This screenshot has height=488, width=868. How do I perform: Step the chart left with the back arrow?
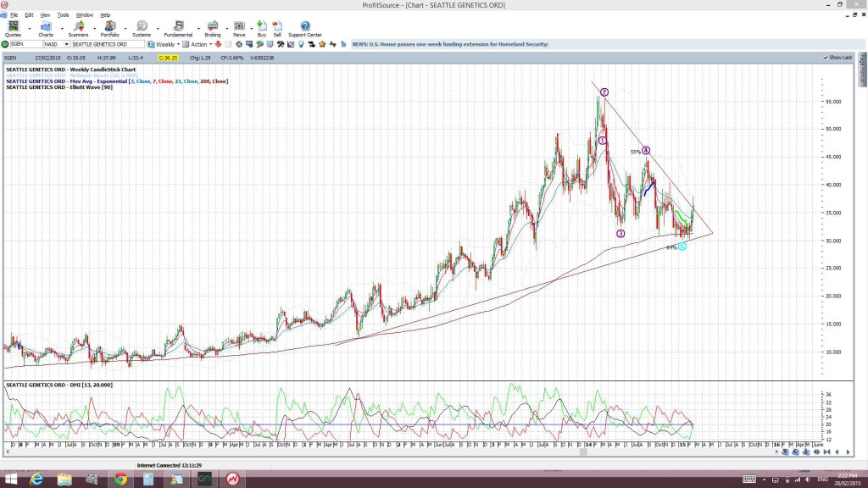(x=837, y=452)
